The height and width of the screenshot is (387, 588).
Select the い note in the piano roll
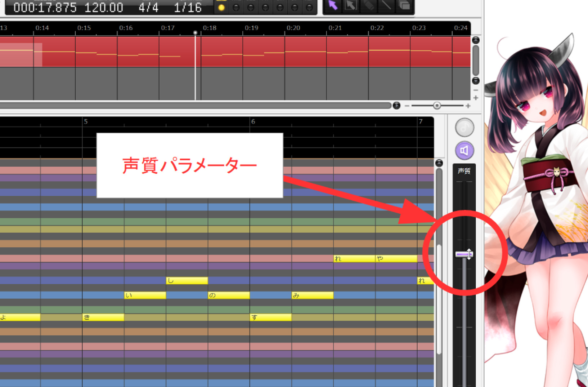pos(145,295)
